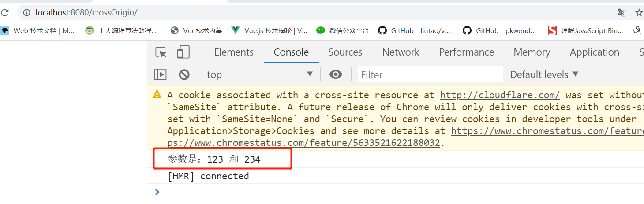Click the translate page icon
This screenshot has width=644, height=204.
point(621,13)
